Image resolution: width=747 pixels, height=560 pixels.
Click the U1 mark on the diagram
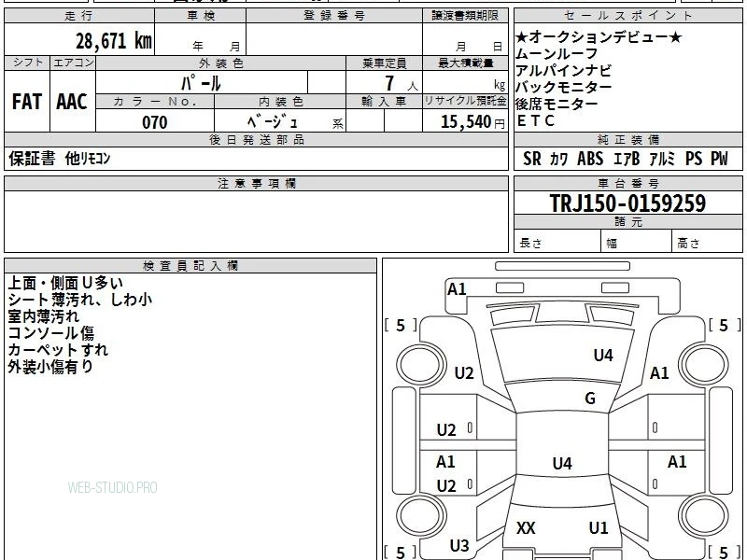coord(599,527)
